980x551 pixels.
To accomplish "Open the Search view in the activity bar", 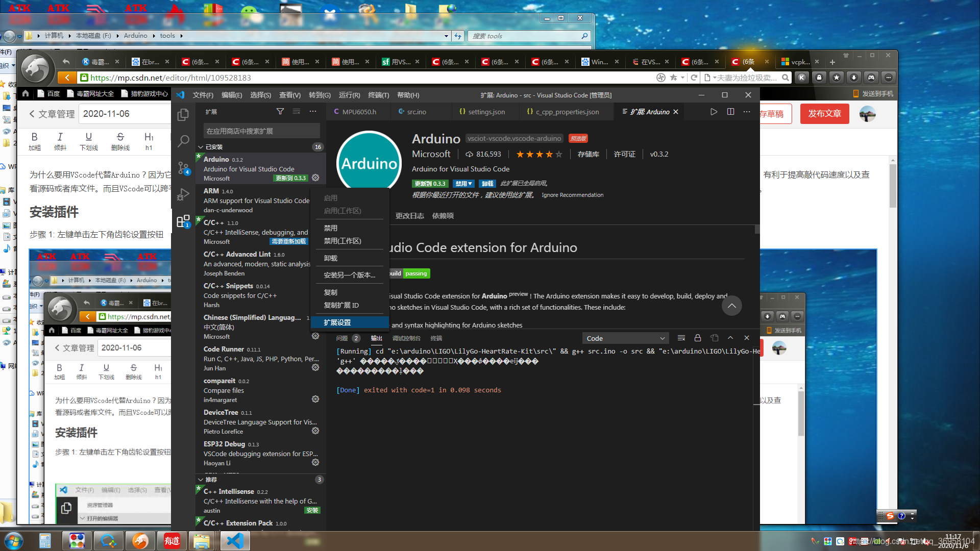I will pyautogui.click(x=183, y=141).
